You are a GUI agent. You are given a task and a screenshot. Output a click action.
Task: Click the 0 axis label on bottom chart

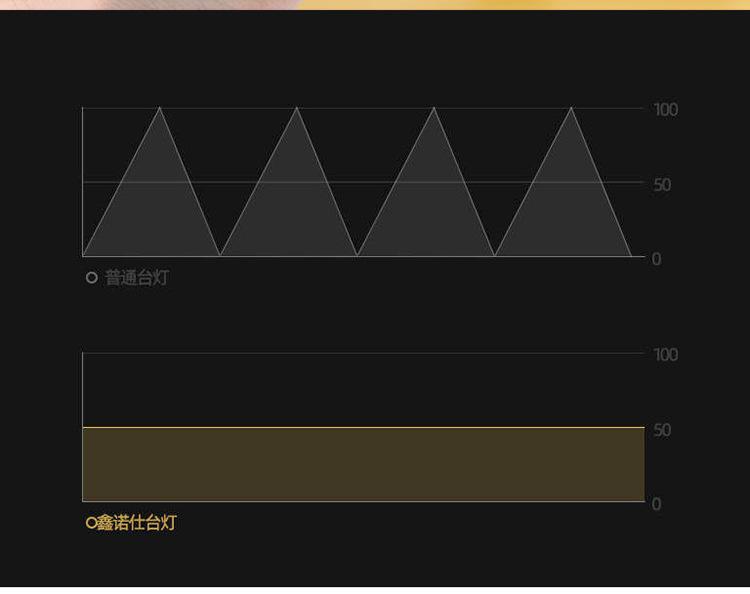656,504
